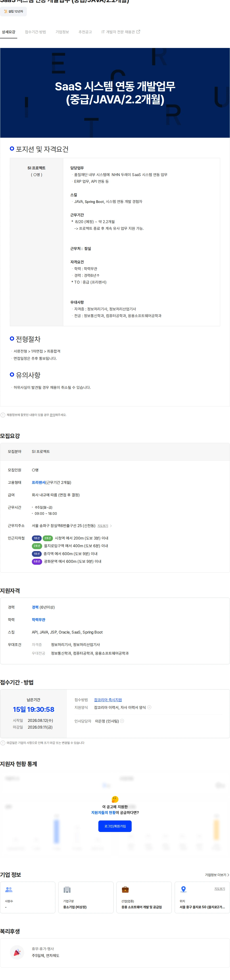230x980 pixels.
Task: Click the 기업구분 building icon
Action: 67,890
